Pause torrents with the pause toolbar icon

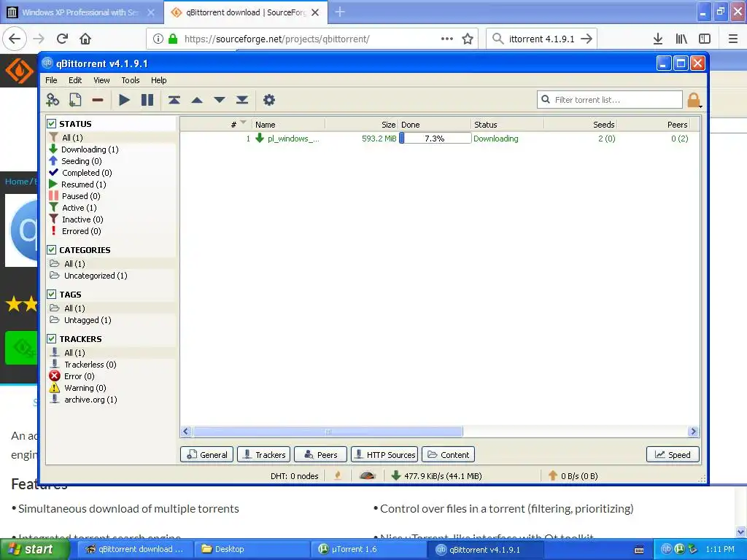tap(147, 100)
